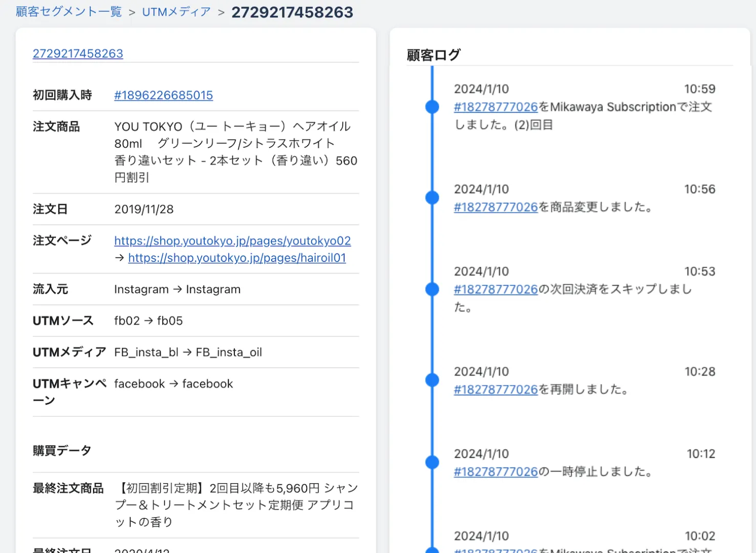The image size is (756, 553).
Task: Open the underlined customer ID link 2729217458263
Action: (78, 54)
